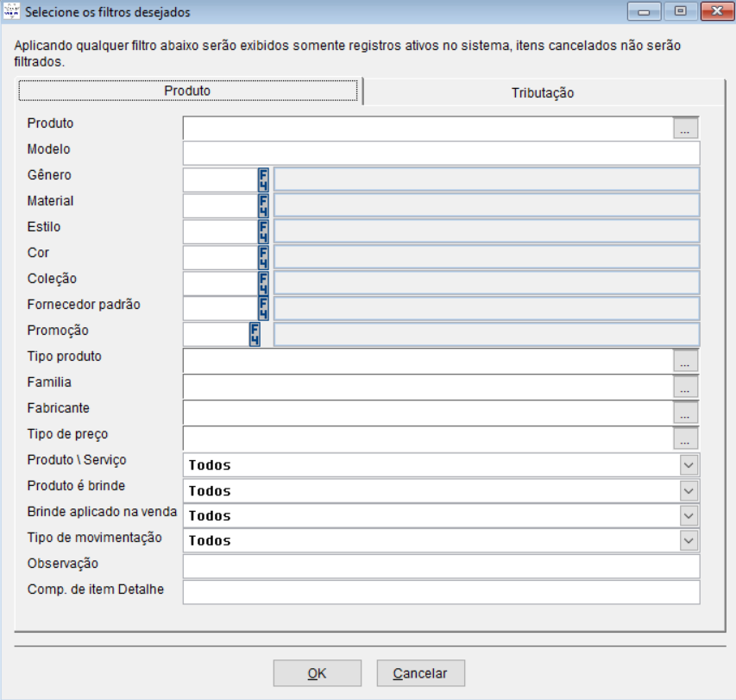Switch to the Tributação tab
The image size is (736, 700).
click(x=543, y=92)
